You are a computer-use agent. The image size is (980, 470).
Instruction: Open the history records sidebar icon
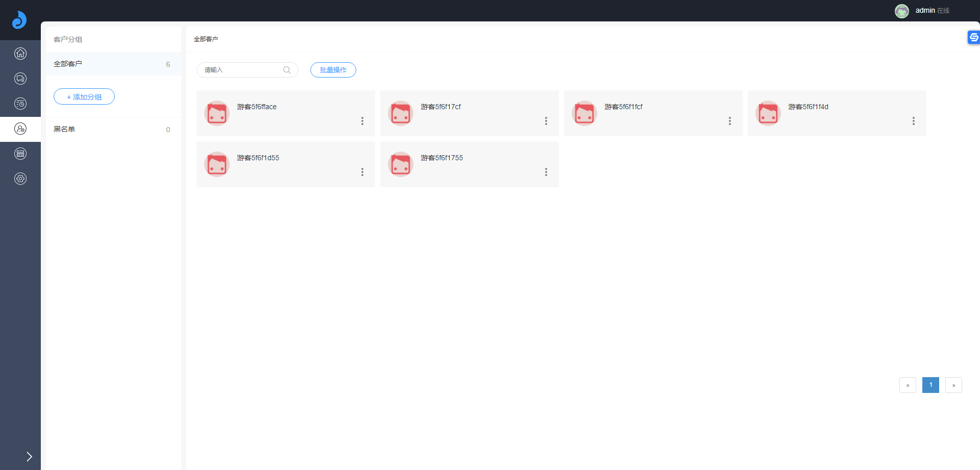pyautogui.click(x=20, y=104)
